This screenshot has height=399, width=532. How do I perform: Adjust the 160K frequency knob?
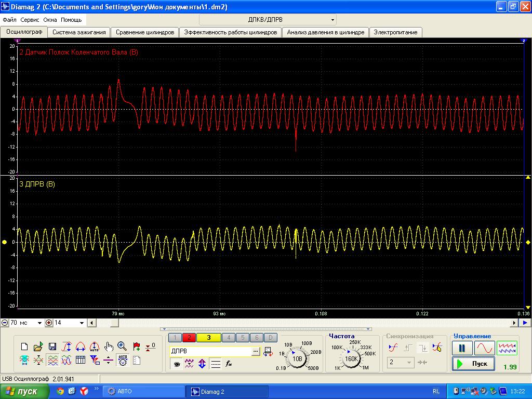coord(351,358)
